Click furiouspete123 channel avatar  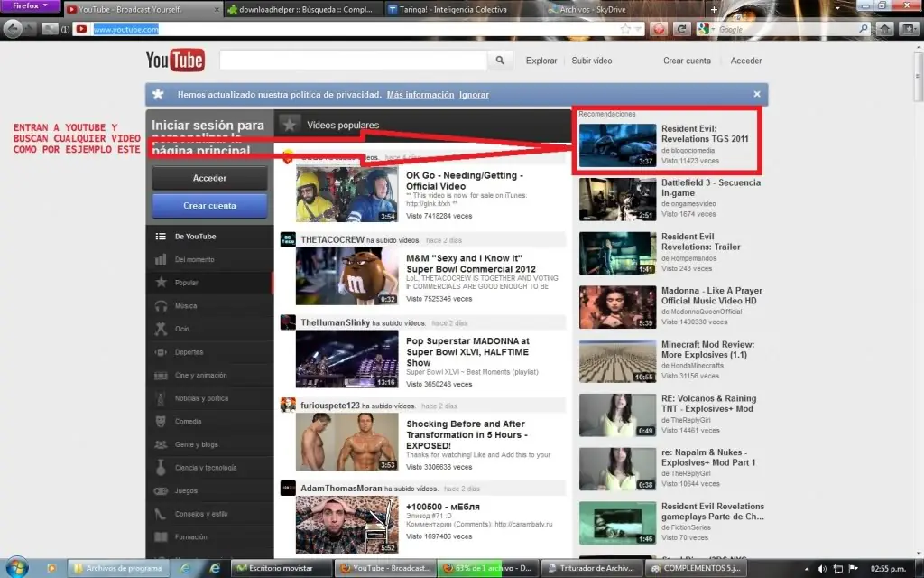tap(288, 405)
